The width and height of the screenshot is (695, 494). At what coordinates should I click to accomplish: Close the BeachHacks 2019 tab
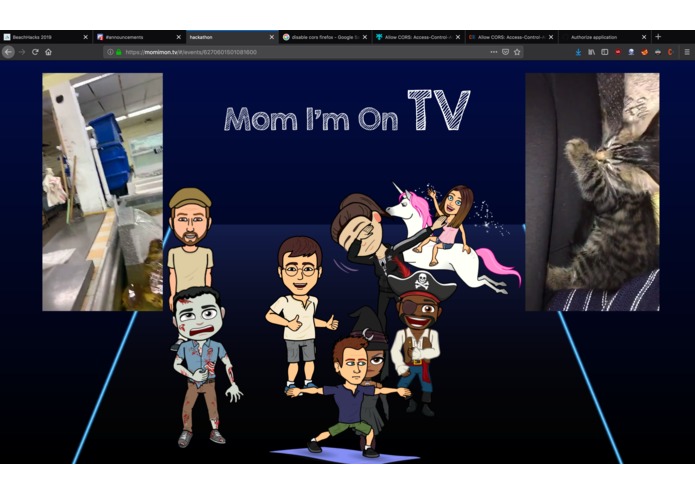pyautogui.click(x=86, y=37)
